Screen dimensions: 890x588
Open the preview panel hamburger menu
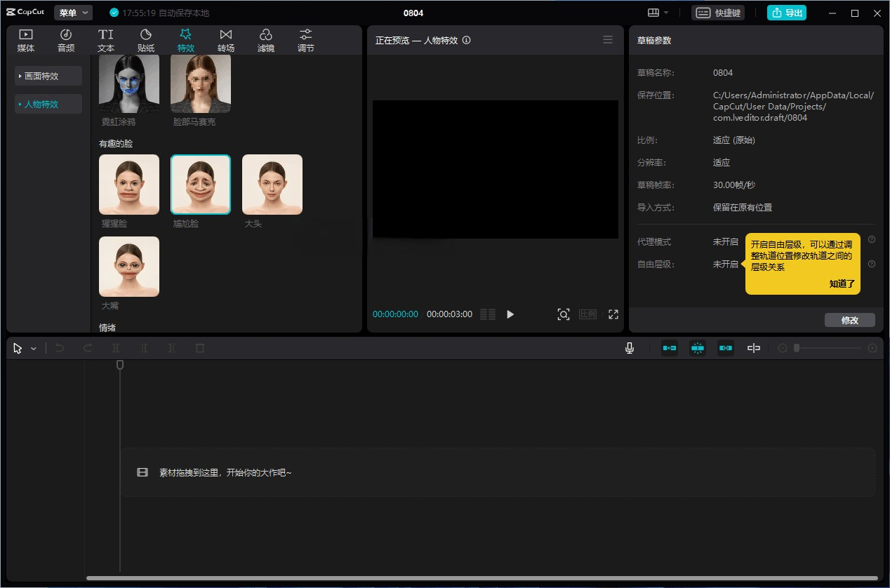pos(608,40)
